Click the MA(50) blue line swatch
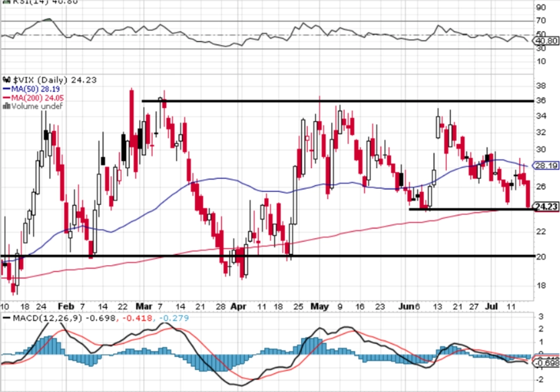Viewport: 560px width, 392px height. (x=6, y=89)
